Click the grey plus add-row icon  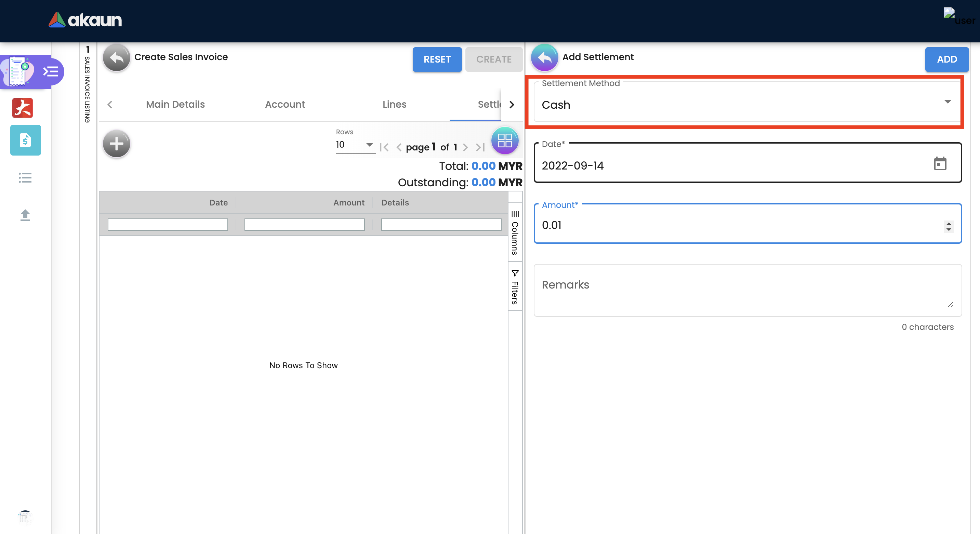click(x=116, y=144)
